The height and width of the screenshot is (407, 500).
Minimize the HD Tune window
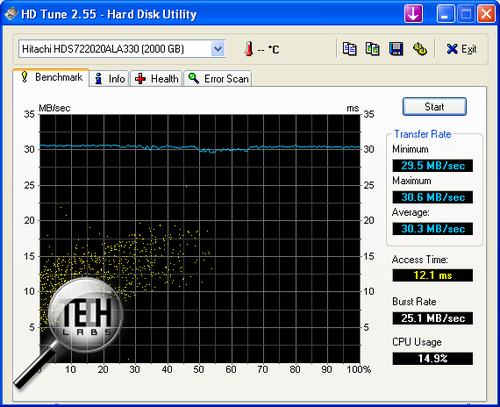[445, 14]
